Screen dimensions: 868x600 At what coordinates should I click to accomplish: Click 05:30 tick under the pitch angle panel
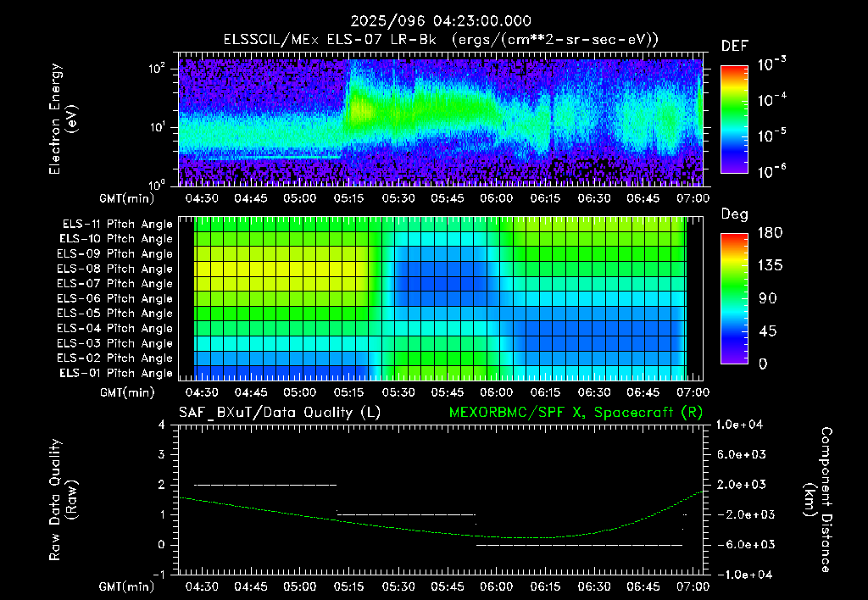[398, 392]
